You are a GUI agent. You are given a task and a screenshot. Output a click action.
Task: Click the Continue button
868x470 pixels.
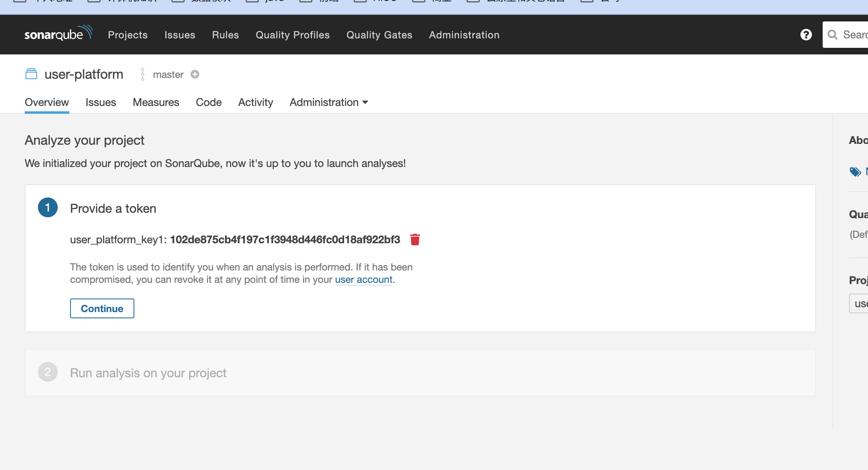click(x=102, y=308)
